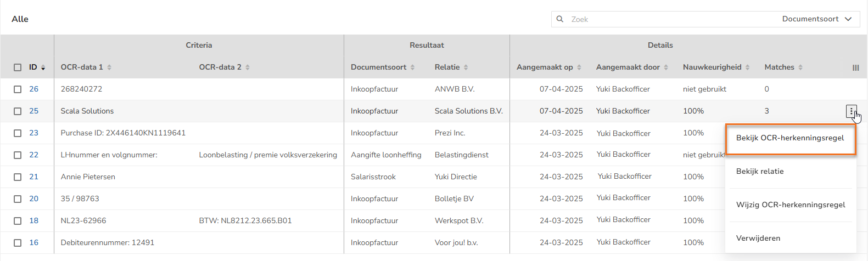The width and height of the screenshot is (868, 261).
Task: Sort by OCR-data 1 column
Action: tap(109, 67)
